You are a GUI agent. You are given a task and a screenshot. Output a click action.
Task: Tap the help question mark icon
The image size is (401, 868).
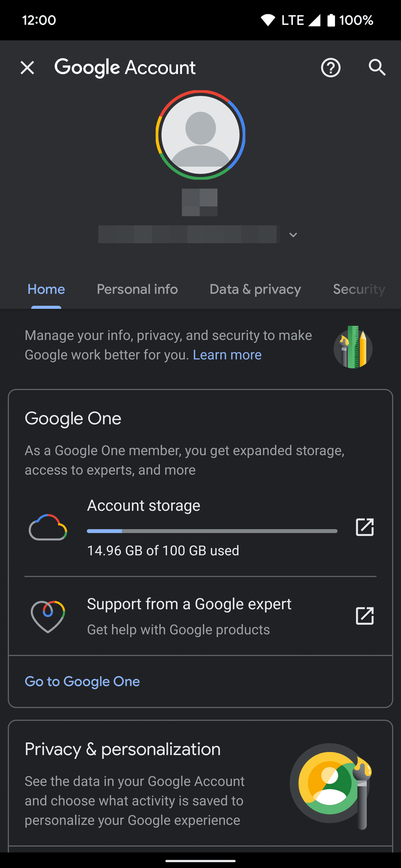click(x=330, y=68)
